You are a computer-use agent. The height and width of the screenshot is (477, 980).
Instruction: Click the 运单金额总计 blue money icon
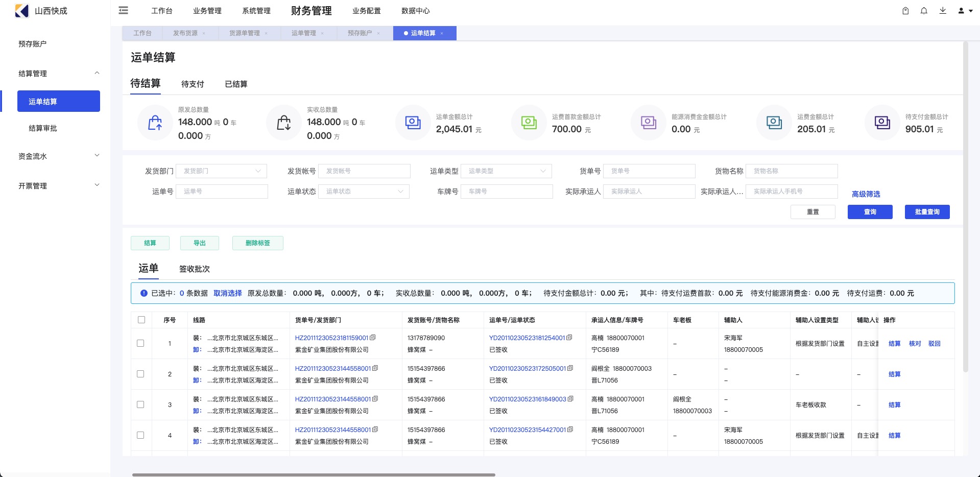coord(413,123)
